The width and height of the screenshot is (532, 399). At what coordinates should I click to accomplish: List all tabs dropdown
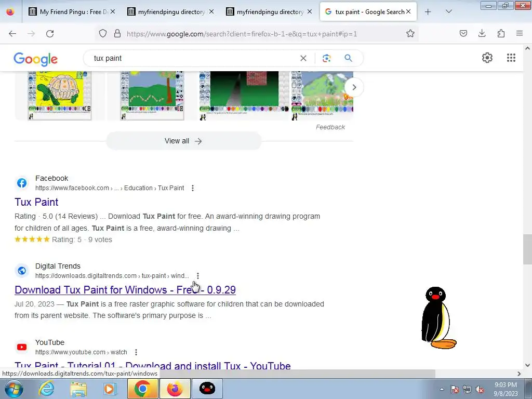pyautogui.click(x=448, y=12)
